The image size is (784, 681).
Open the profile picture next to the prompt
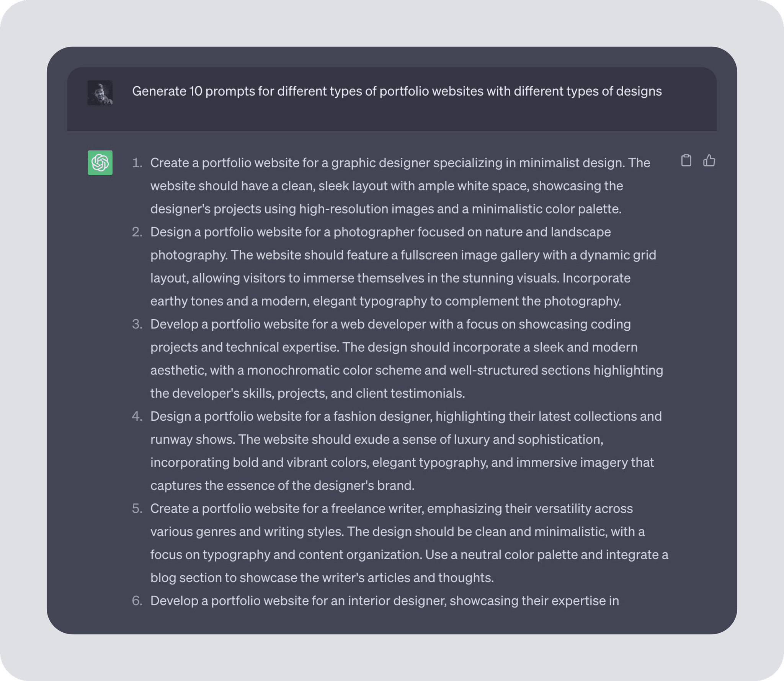click(x=100, y=92)
